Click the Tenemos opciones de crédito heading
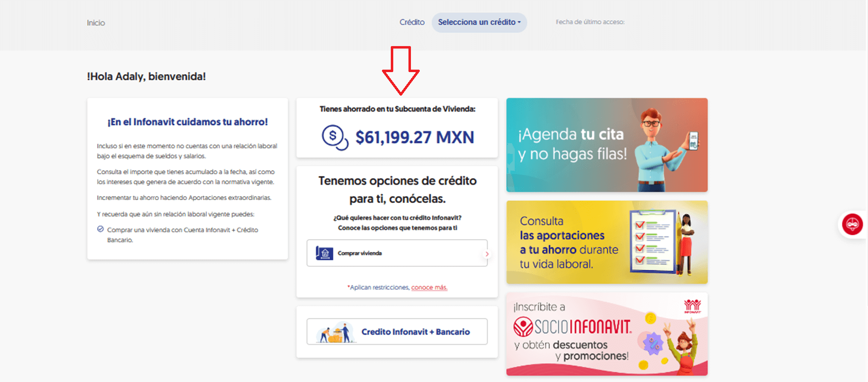868x382 pixels. point(397,190)
